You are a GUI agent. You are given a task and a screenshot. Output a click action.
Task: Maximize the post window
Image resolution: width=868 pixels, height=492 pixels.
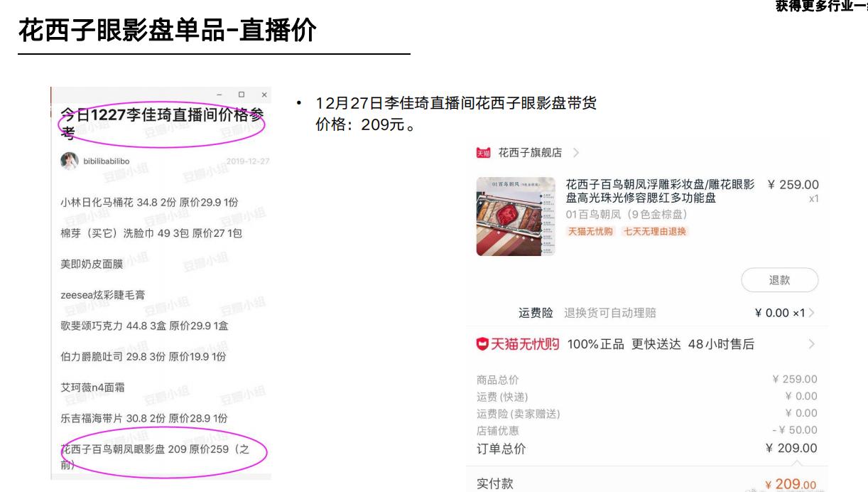pyautogui.click(x=242, y=95)
